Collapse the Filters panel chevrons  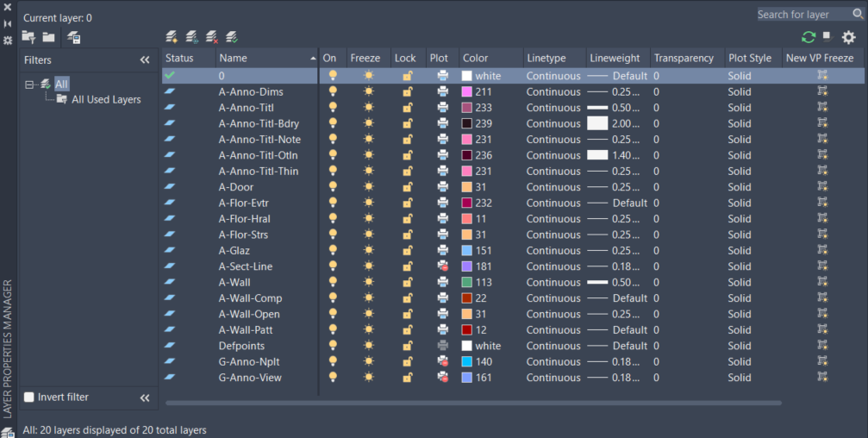[x=145, y=59]
